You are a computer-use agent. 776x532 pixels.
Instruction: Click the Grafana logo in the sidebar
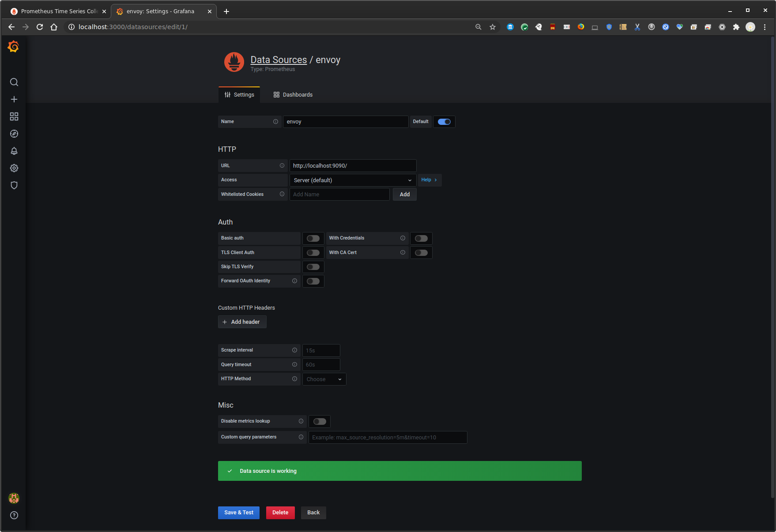click(14, 46)
